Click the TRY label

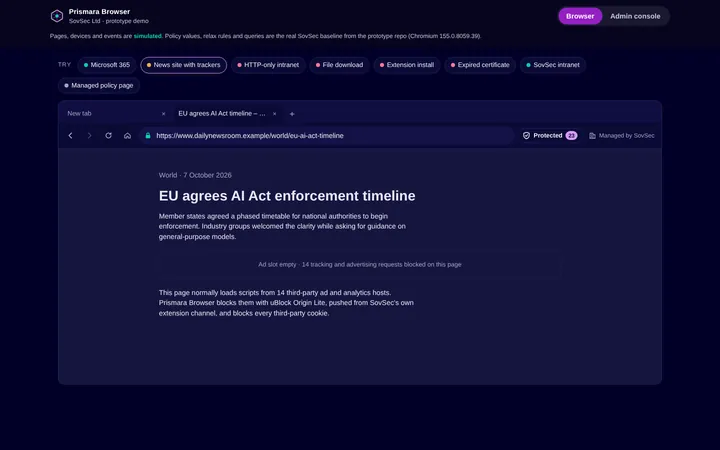pyautogui.click(x=64, y=65)
